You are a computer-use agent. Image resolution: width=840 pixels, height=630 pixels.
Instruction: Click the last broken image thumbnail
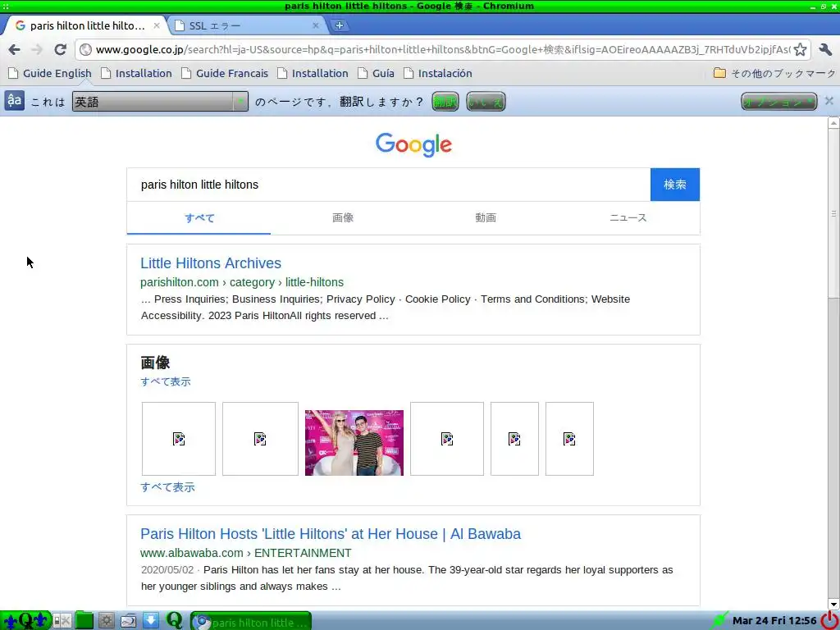coord(569,439)
